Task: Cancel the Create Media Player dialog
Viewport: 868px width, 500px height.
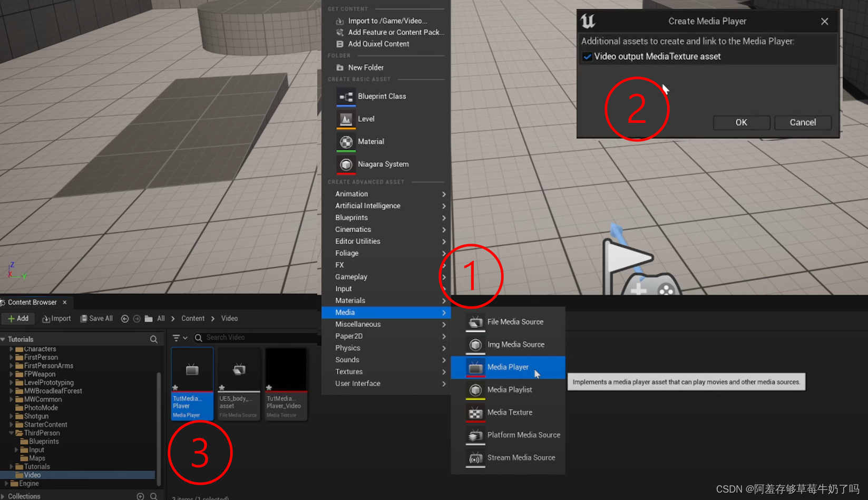Action: coord(803,122)
